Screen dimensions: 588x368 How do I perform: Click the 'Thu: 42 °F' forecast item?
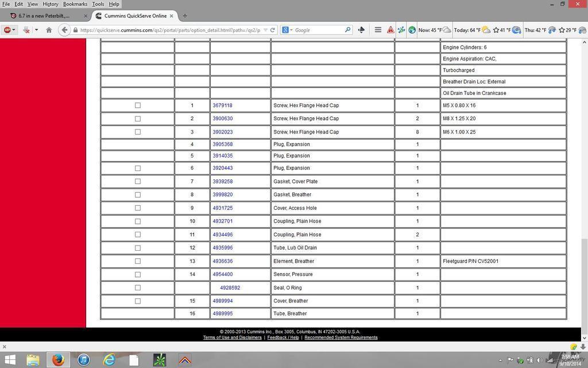point(540,30)
